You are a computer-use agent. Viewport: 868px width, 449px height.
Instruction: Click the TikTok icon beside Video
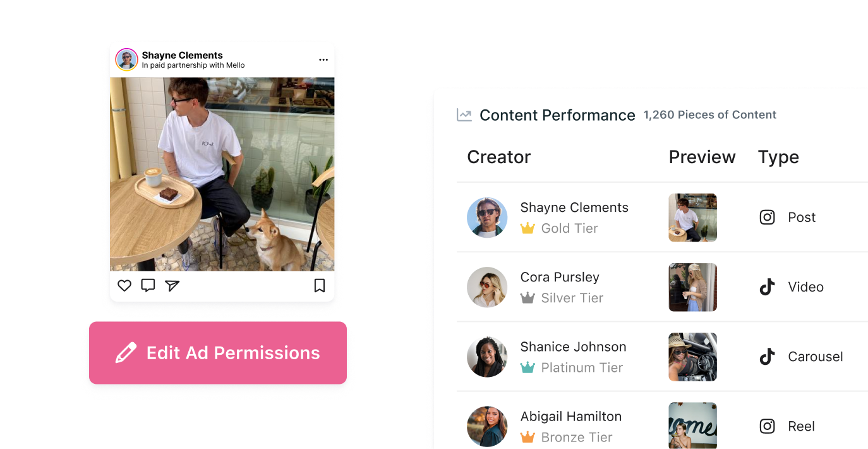coord(767,287)
